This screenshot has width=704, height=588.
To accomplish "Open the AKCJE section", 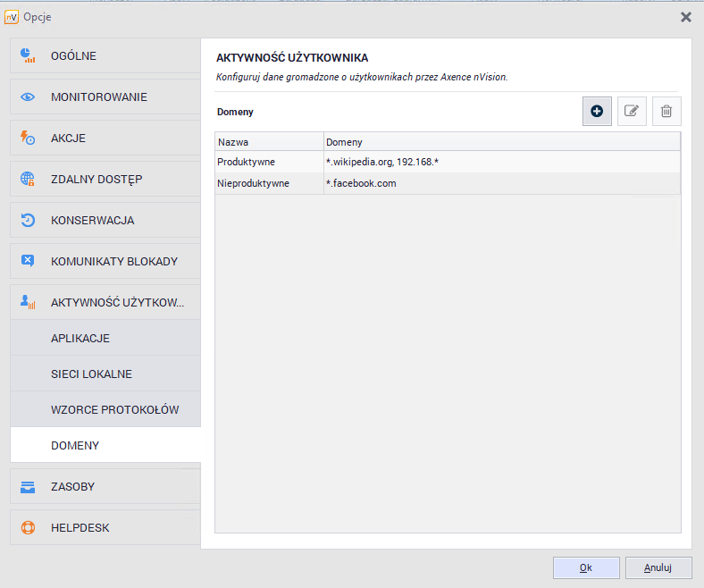I will pos(105,138).
